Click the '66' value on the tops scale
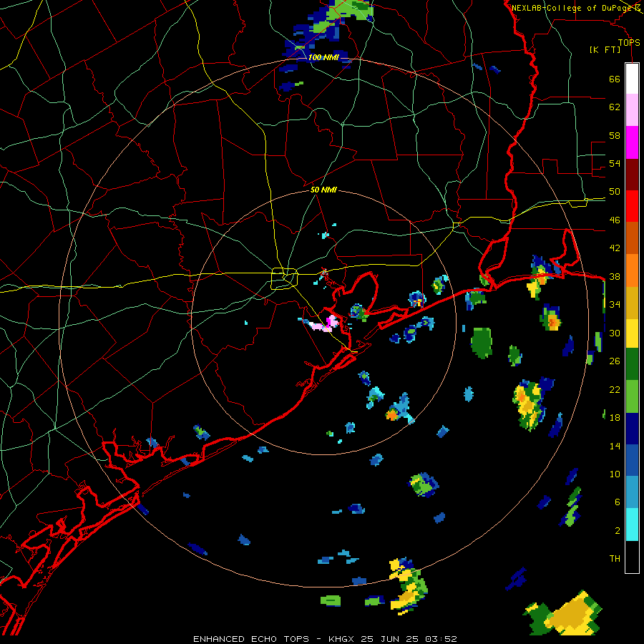This screenshot has height=644, width=644. (615, 79)
